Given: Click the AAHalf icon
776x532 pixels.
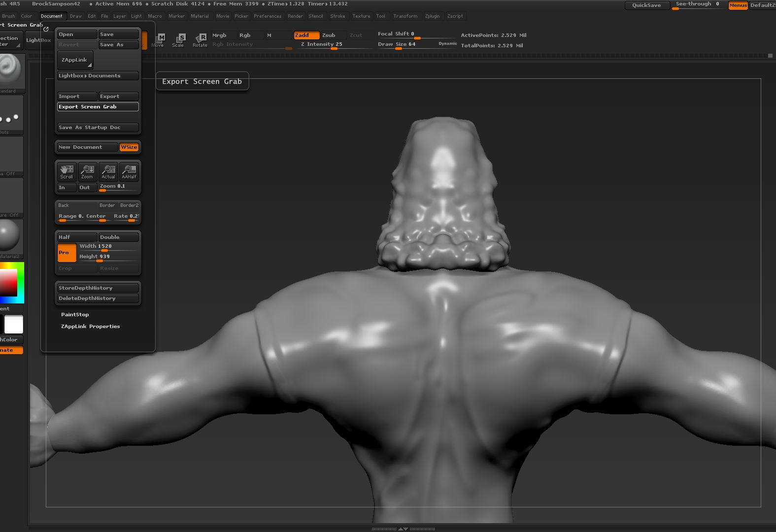Looking at the screenshot, I should [x=129, y=171].
